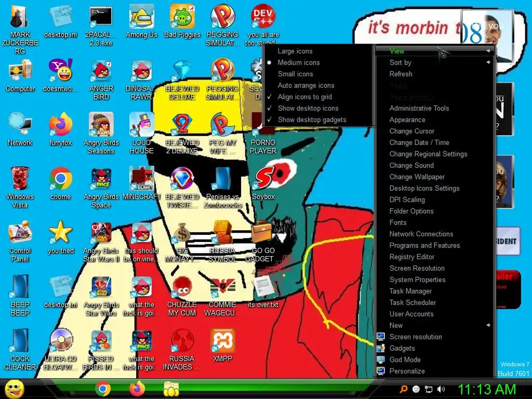Click the 11:13 AM taskbar clock
This screenshot has height=399, width=532.
487,389
